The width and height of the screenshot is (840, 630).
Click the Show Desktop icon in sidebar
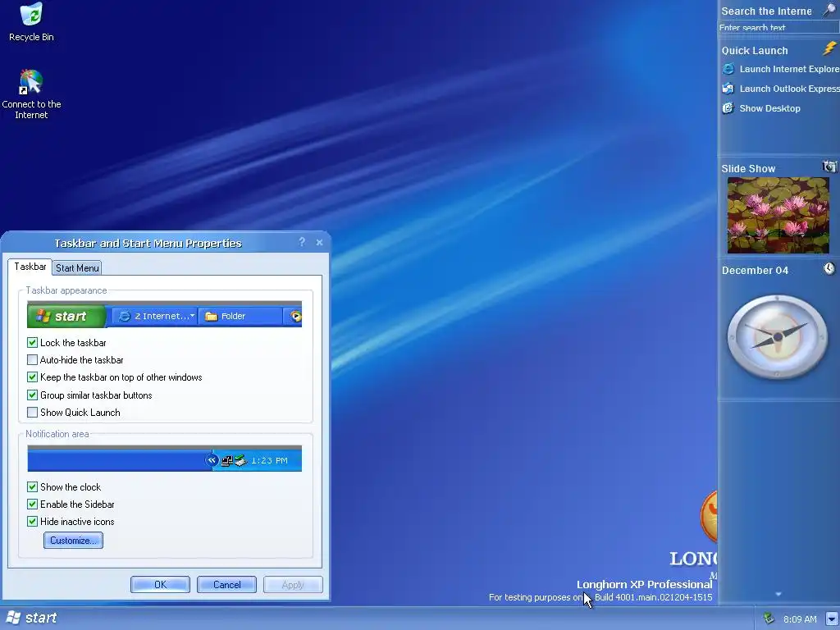(728, 108)
